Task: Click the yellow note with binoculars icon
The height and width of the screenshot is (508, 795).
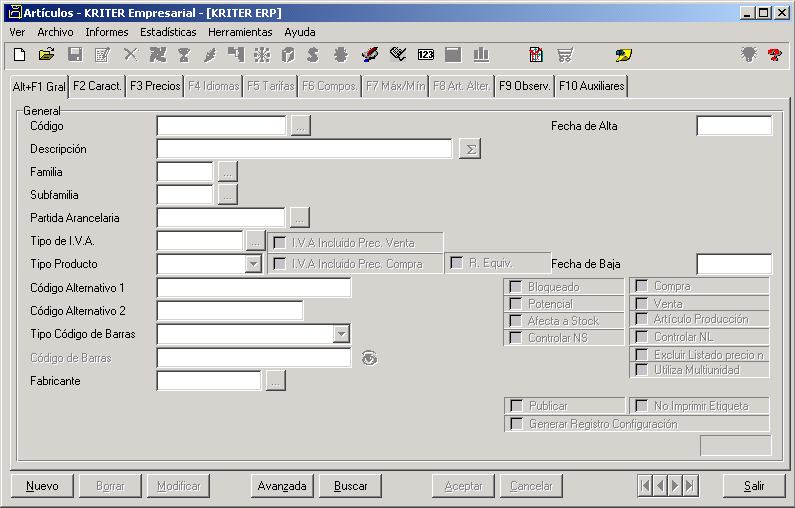Action: click(624, 55)
